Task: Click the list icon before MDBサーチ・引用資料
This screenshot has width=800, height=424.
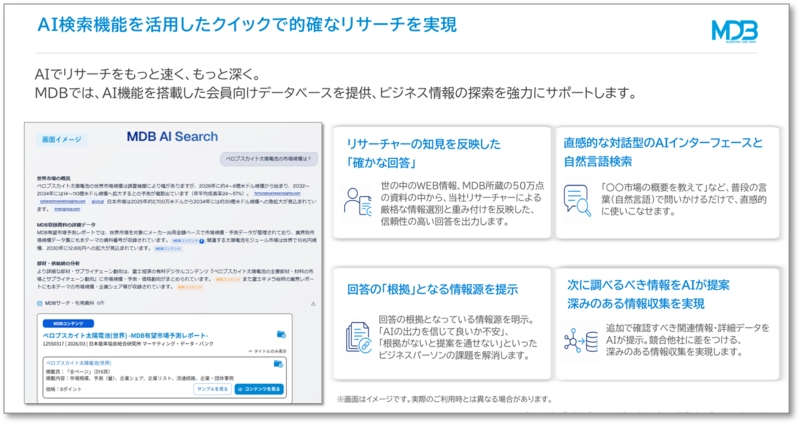Action: pos(39,303)
